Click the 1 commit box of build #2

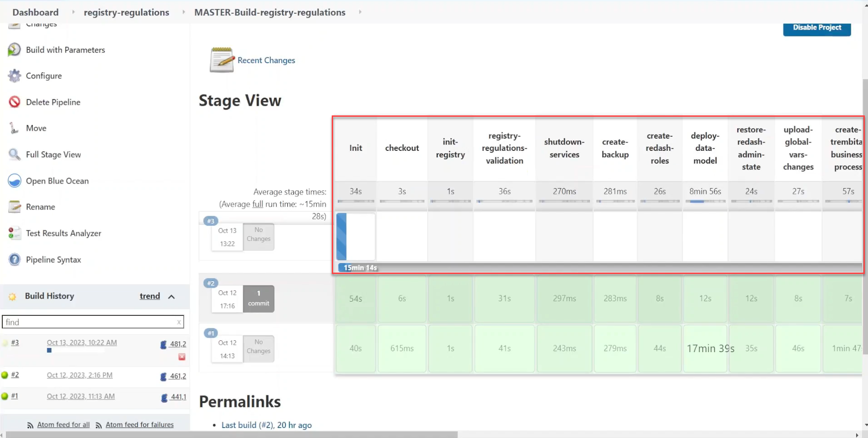259,299
